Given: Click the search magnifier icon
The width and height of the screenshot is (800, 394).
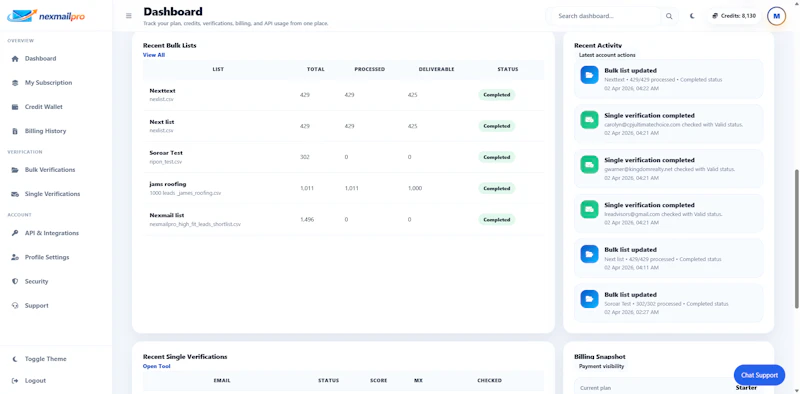Looking at the screenshot, I should tap(669, 16).
